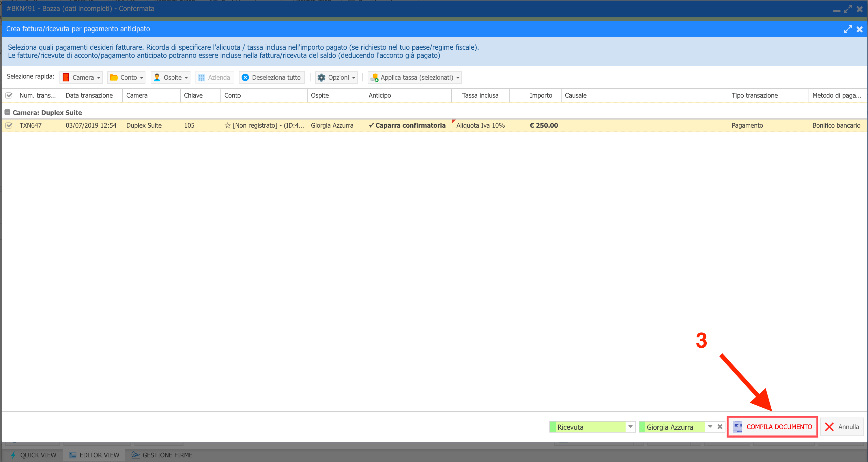868x462 pixels.
Task: Open the Giorgia Azzurra recipient dropdown arrow
Action: 710,426
